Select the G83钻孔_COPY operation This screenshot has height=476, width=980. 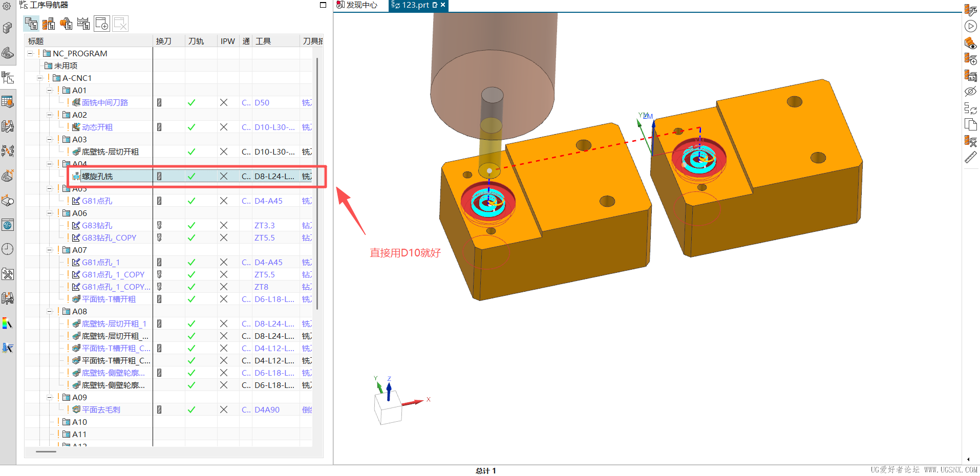(x=109, y=237)
